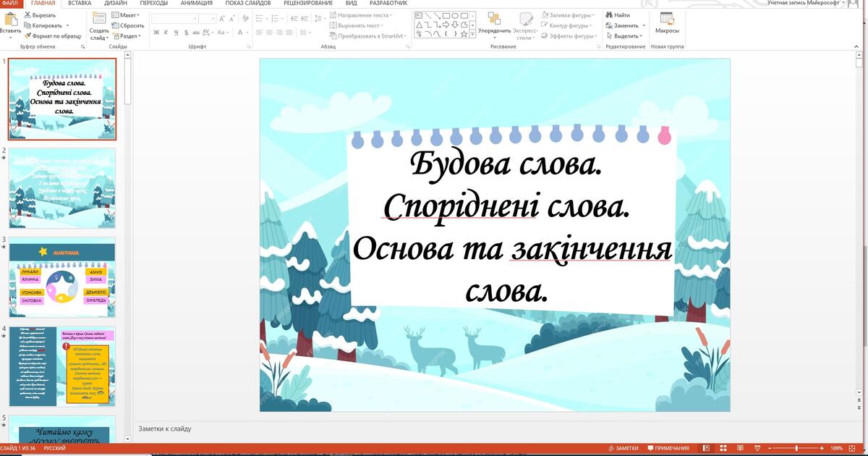Start slideshow from status bar icon
Screen dimensions: 868x456
coord(757,449)
